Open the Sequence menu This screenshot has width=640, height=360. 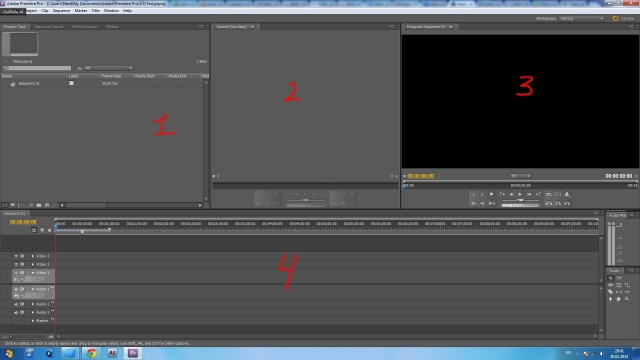[x=61, y=11]
